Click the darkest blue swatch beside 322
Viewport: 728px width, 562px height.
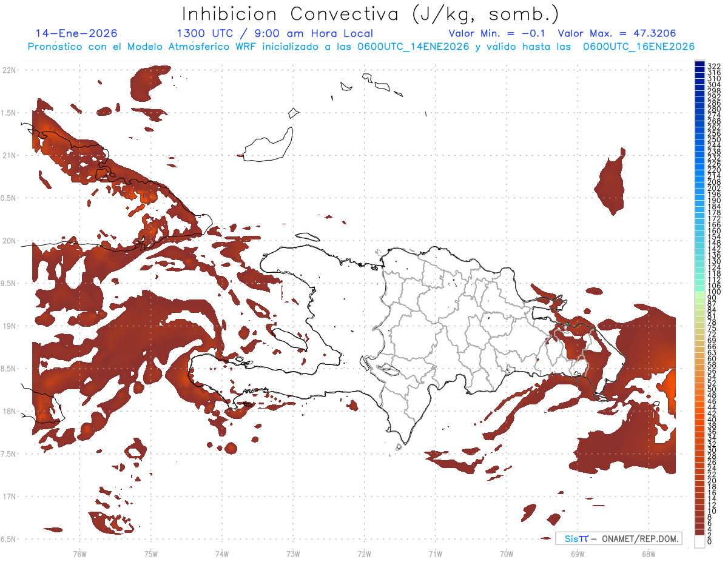pos(699,64)
